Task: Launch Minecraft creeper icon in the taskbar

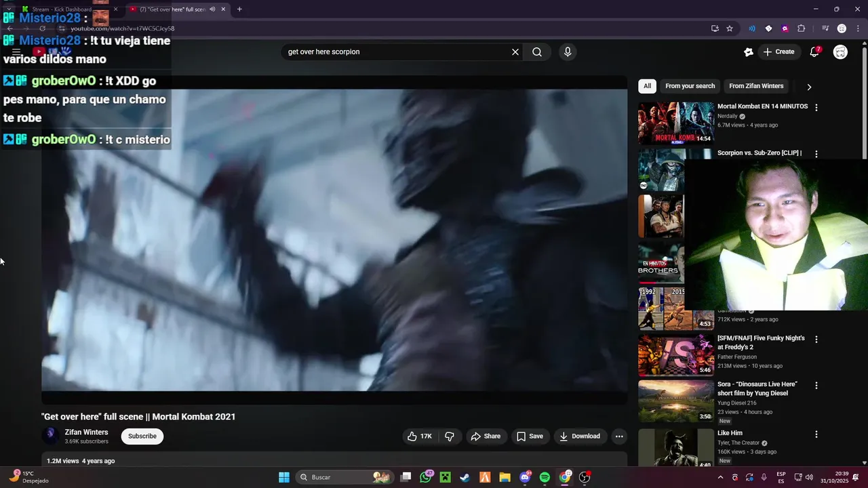Action: pyautogui.click(x=445, y=477)
